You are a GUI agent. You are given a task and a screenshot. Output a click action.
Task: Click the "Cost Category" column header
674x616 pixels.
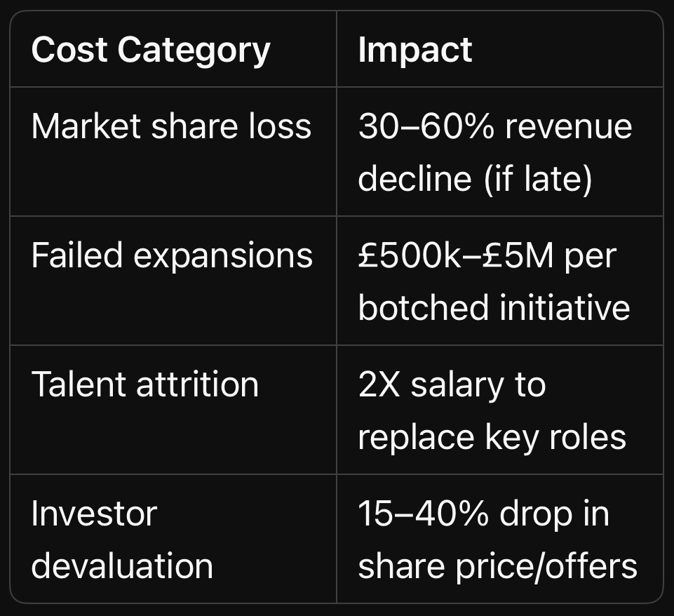[151, 51]
